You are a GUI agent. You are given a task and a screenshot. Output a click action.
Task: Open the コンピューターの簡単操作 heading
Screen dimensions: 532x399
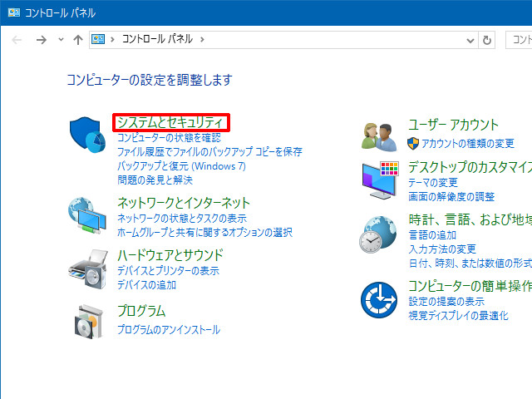(470, 286)
